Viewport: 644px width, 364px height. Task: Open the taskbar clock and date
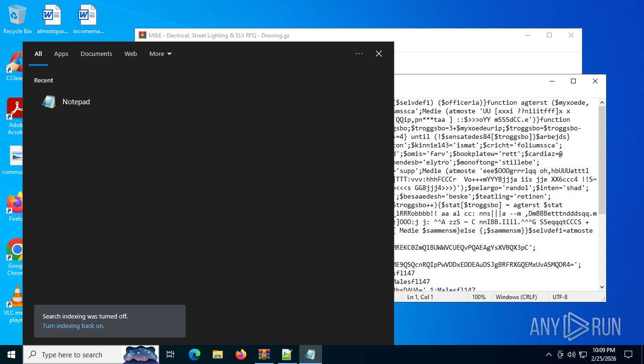point(604,355)
